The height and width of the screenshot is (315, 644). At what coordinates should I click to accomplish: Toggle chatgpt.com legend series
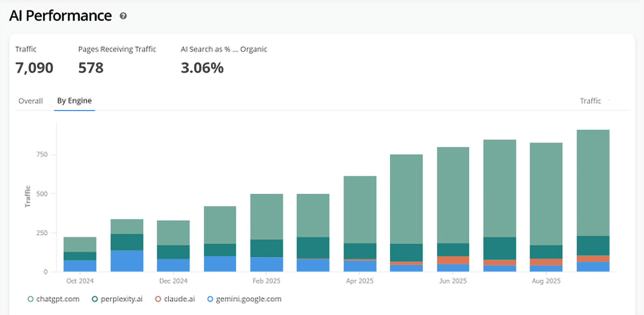[x=54, y=299]
